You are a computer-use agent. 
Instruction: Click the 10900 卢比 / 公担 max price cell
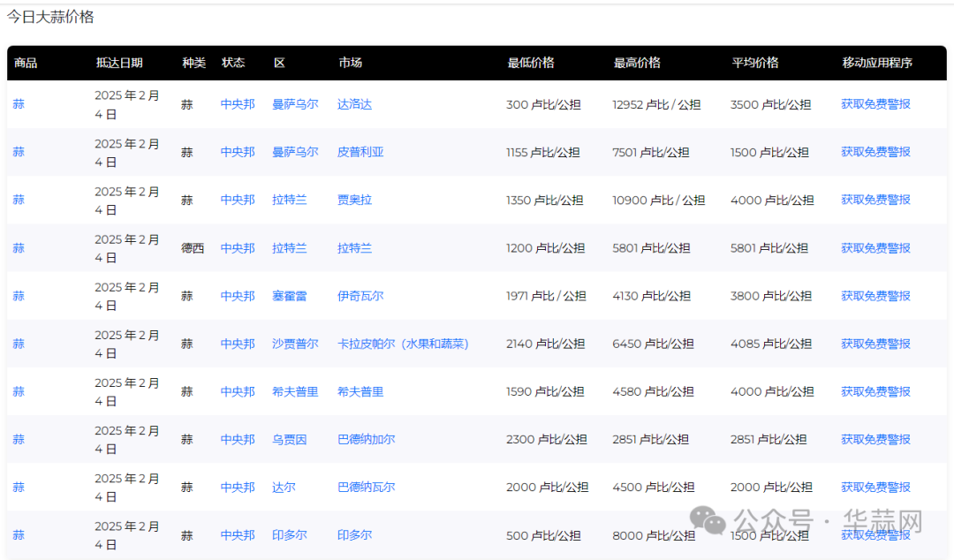658,200
